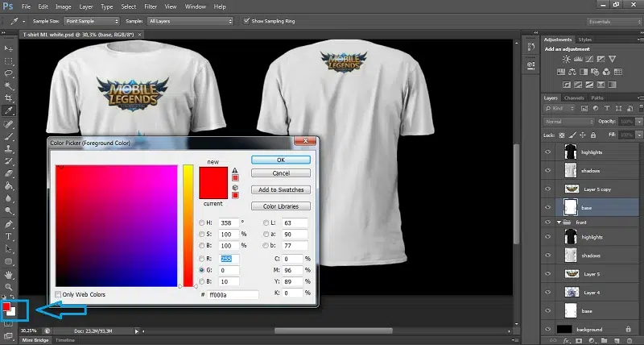
Task: Click the lock all icon in Layers
Action: point(593,135)
